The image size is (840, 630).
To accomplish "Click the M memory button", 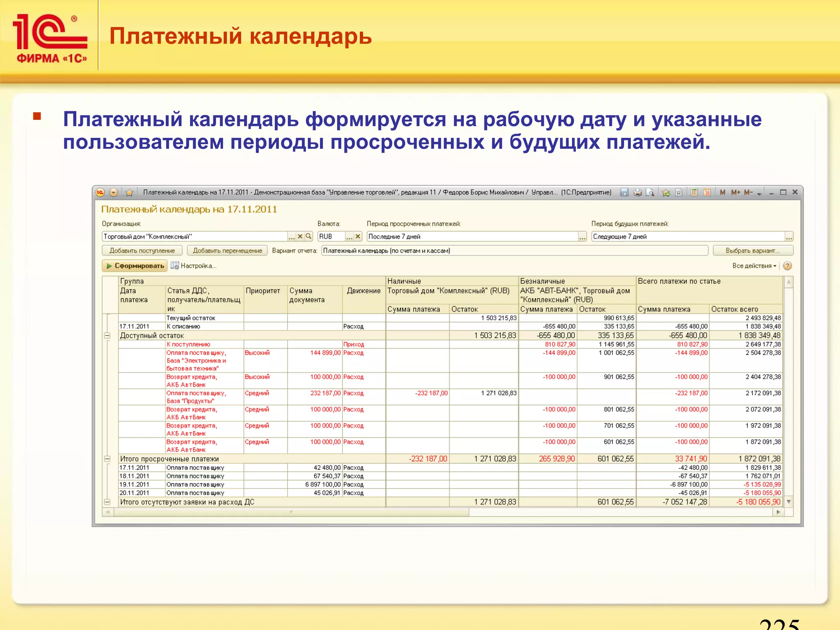I will coord(723,192).
